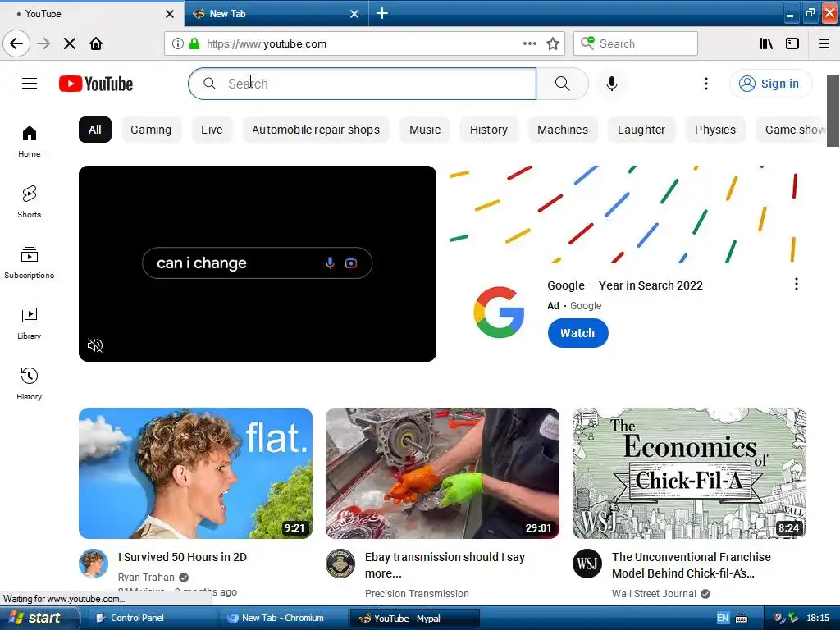This screenshot has height=630, width=840.
Task: Select the Laughter filter chip
Action: (641, 130)
